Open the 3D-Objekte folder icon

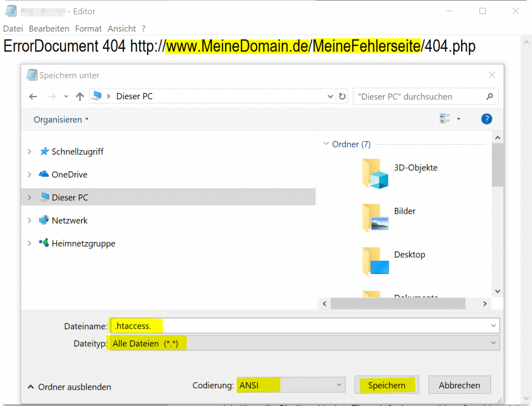tap(375, 173)
